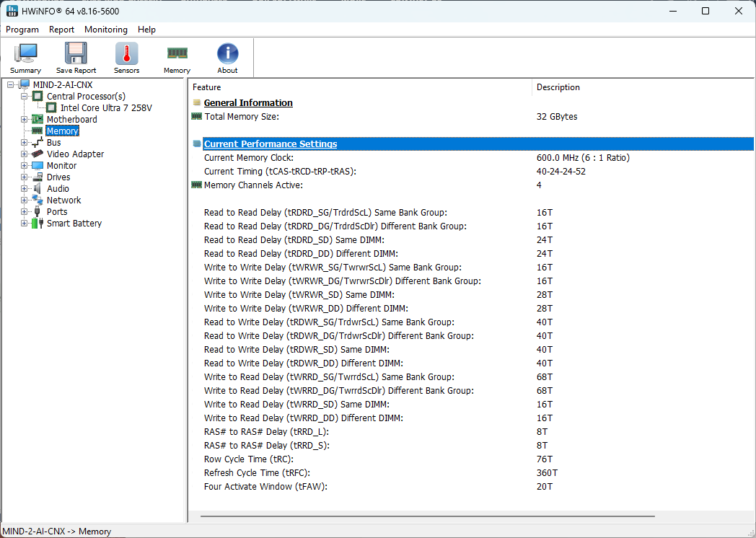Select the Four Activate Window (tFAW) row
This screenshot has width=756, height=538.
[472, 486]
